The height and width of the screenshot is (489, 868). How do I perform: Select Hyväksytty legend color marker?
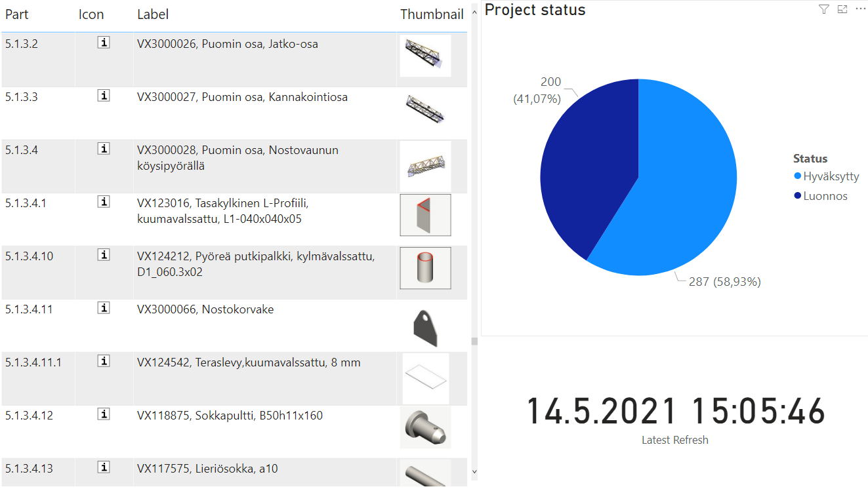[x=798, y=176]
